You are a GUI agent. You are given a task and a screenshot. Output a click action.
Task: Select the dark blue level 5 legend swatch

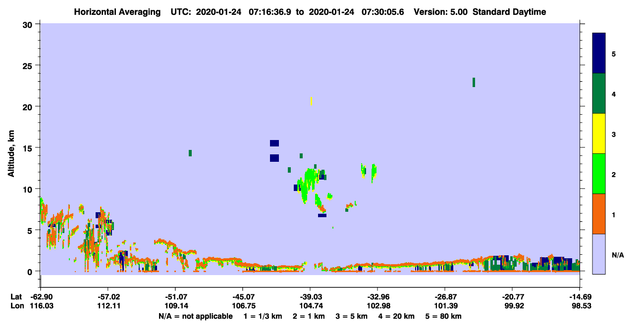pos(599,53)
